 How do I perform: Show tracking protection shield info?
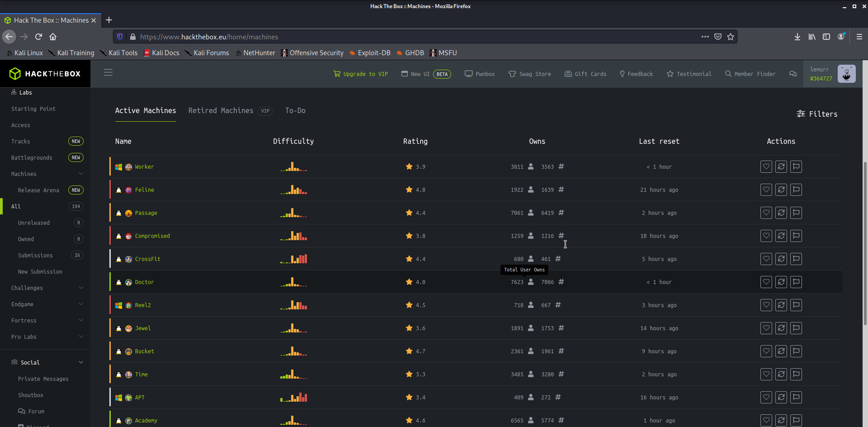(x=120, y=37)
